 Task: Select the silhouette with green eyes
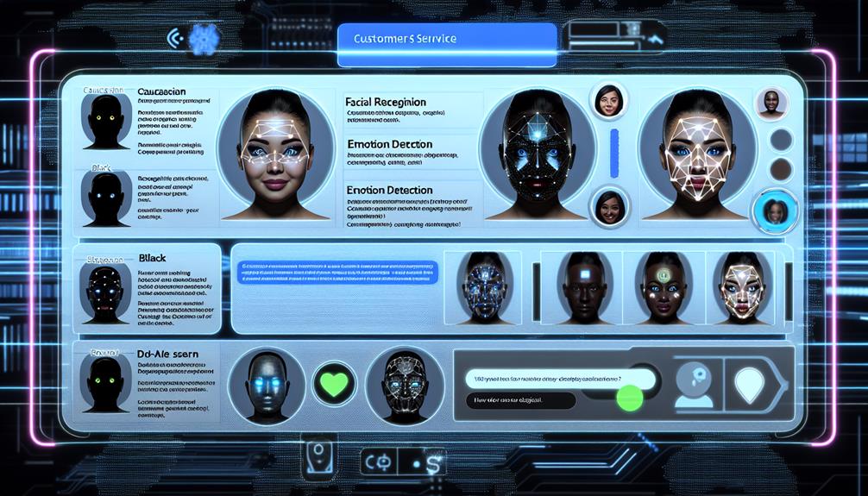[105, 384]
